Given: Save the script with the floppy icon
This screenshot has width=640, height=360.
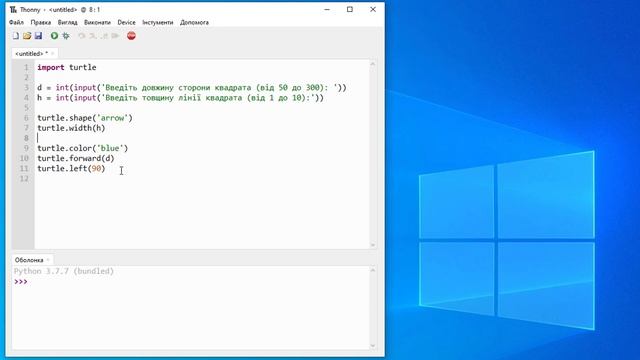Looking at the screenshot, I should pos(38,36).
